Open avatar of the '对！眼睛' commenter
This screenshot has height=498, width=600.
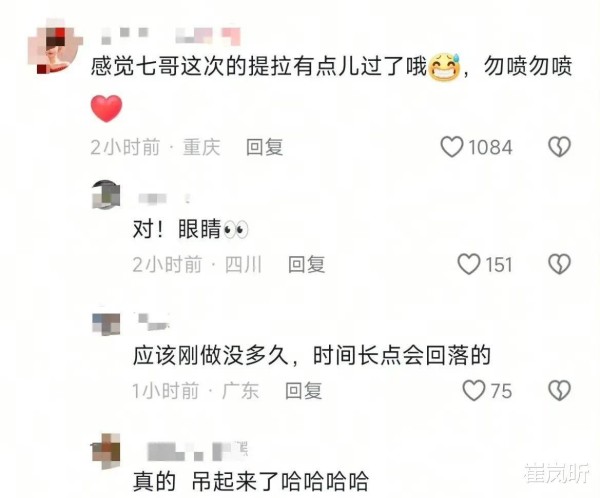(x=106, y=194)
